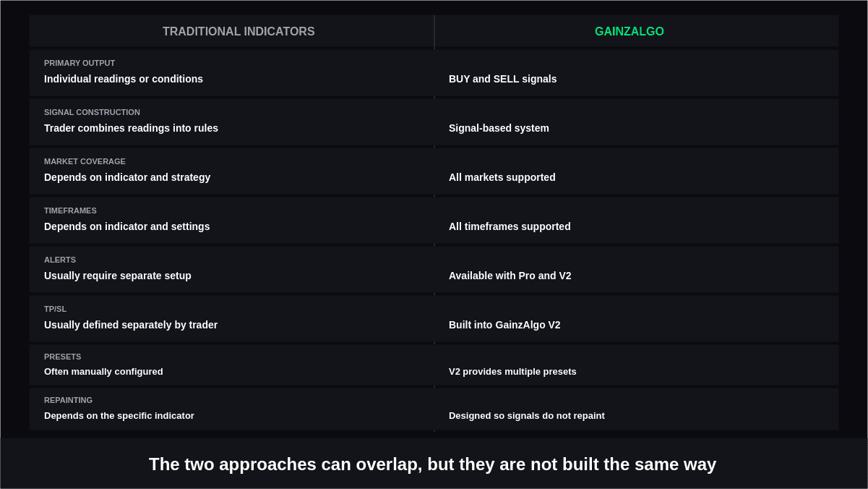The height and width of the screenshot is (489, 868).
Task: Click 'Usually defined separately by trader'
Action: [x=131, y=325]
